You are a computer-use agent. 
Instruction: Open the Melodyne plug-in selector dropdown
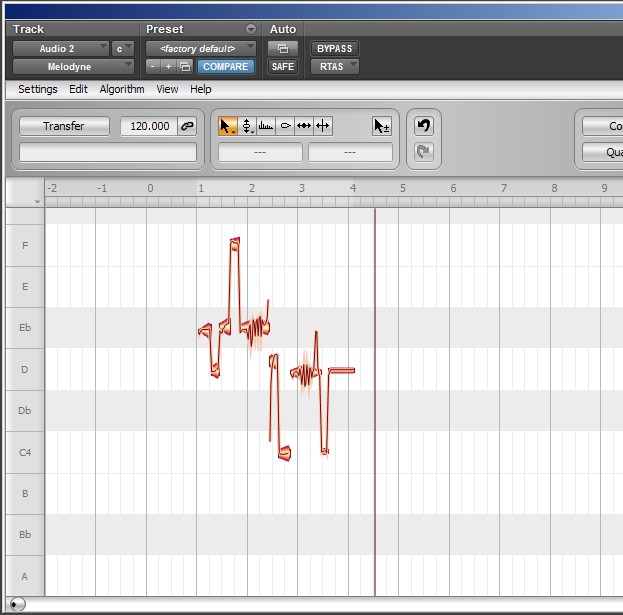click(x=73, y=67)
